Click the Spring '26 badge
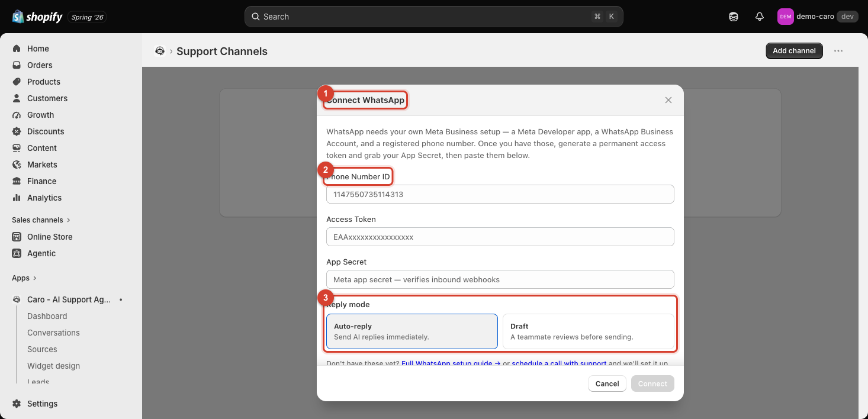This screenshot has width=868, height=419. (x=88, y=17)
